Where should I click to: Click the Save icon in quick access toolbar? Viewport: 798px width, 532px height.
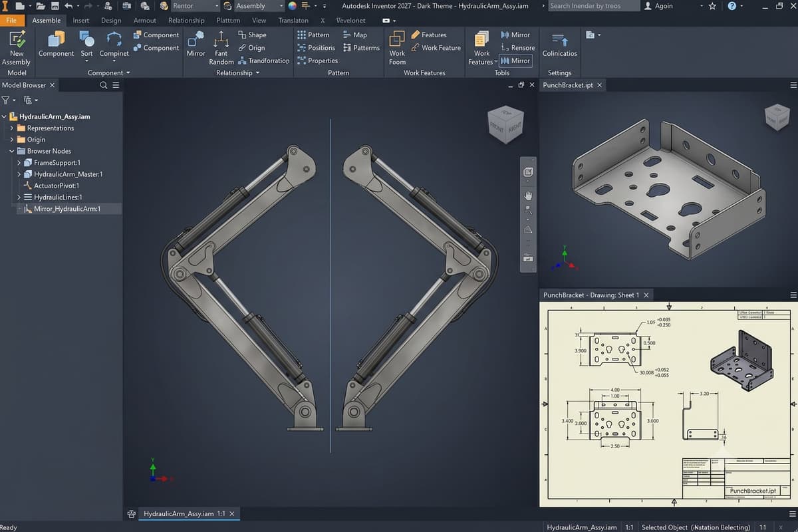pos(55,6)
